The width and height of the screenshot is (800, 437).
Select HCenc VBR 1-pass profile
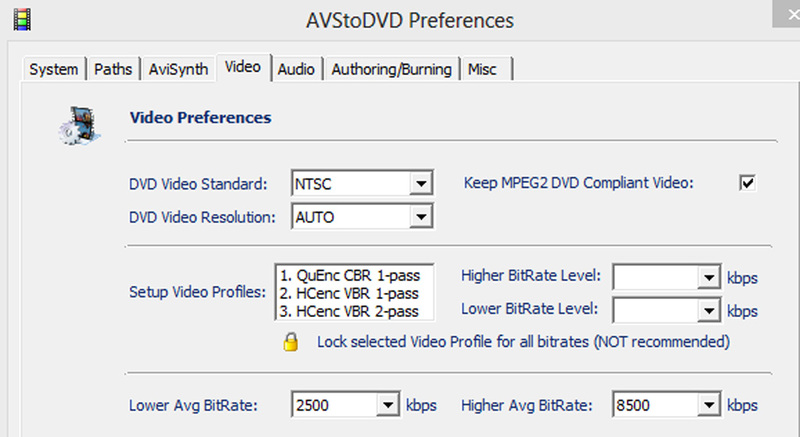point(349,293)
